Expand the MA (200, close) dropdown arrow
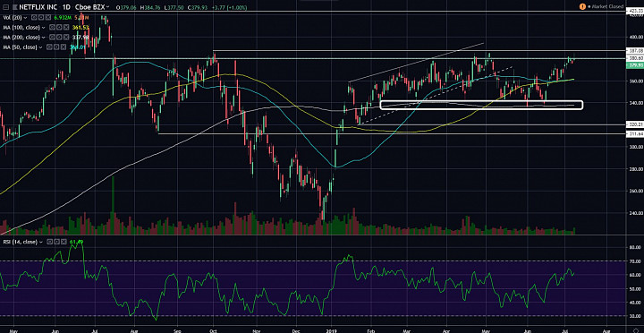The image size is (644, 333). pyautogui.click(x=43, y=38)
